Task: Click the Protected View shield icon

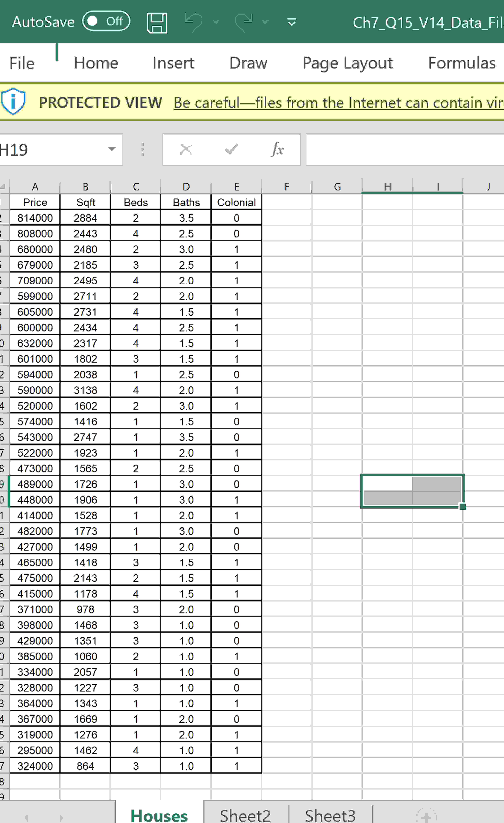Action: pos(13,102)
